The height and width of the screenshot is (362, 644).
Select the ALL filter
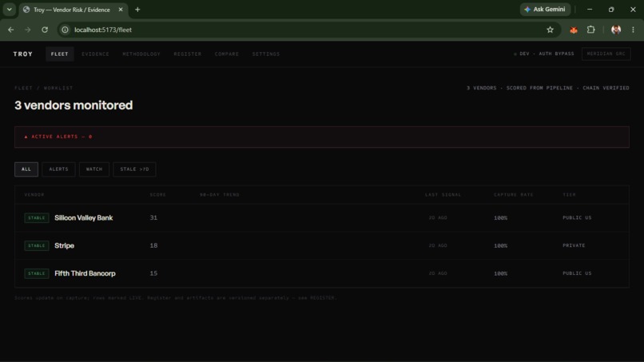point(26,169)
